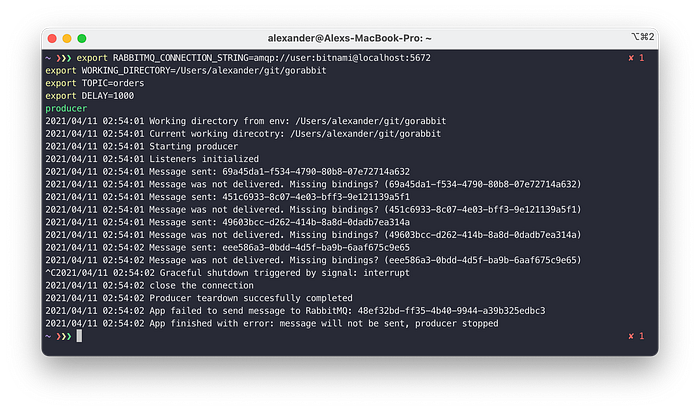Click the yellow minimize window button
Screen dimensions: 700x411
coord(67,38)
